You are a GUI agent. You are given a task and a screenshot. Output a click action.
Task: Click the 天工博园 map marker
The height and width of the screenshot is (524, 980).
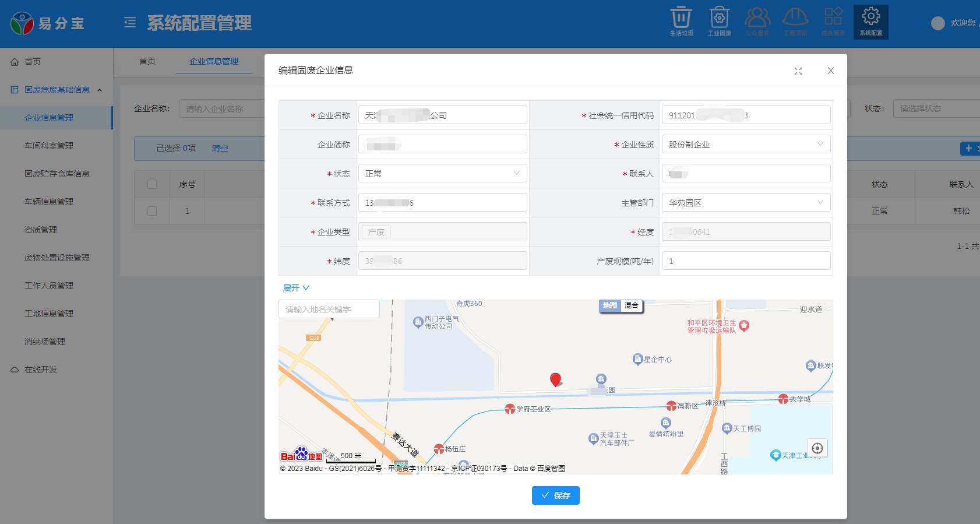tap(727, 428)
